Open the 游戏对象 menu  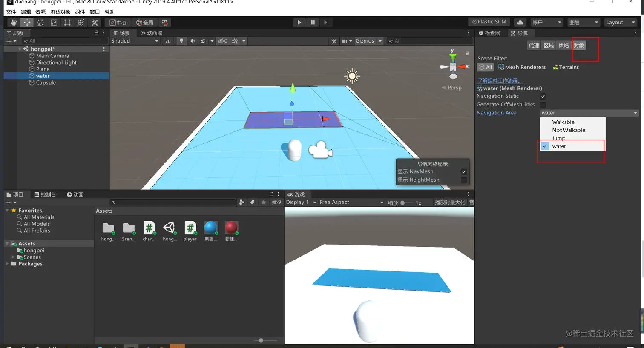(60, 12)
